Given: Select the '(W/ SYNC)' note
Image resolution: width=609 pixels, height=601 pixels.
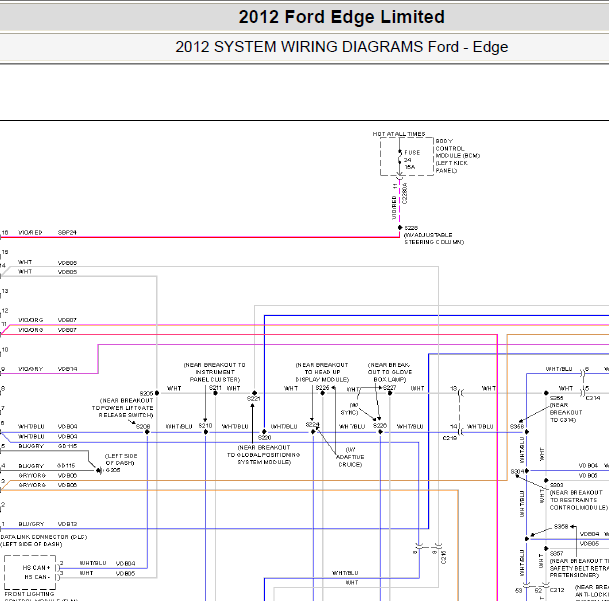Looking at the screenshot, I should click(349, 409).
